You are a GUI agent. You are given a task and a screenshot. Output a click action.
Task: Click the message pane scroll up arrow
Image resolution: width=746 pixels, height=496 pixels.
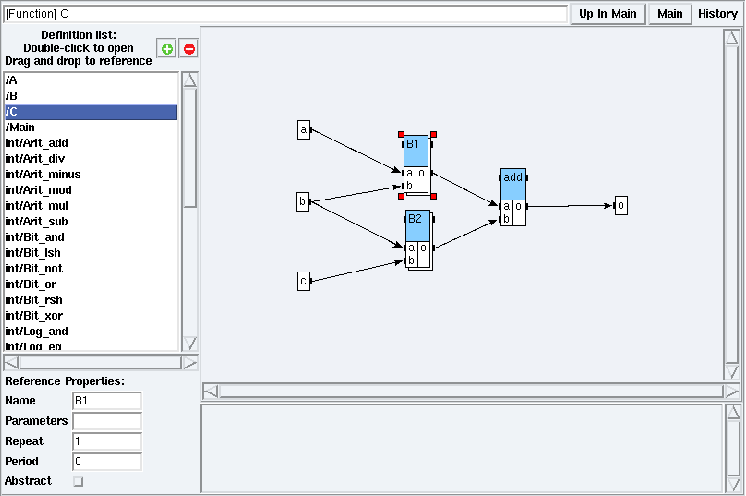[734, 412]
